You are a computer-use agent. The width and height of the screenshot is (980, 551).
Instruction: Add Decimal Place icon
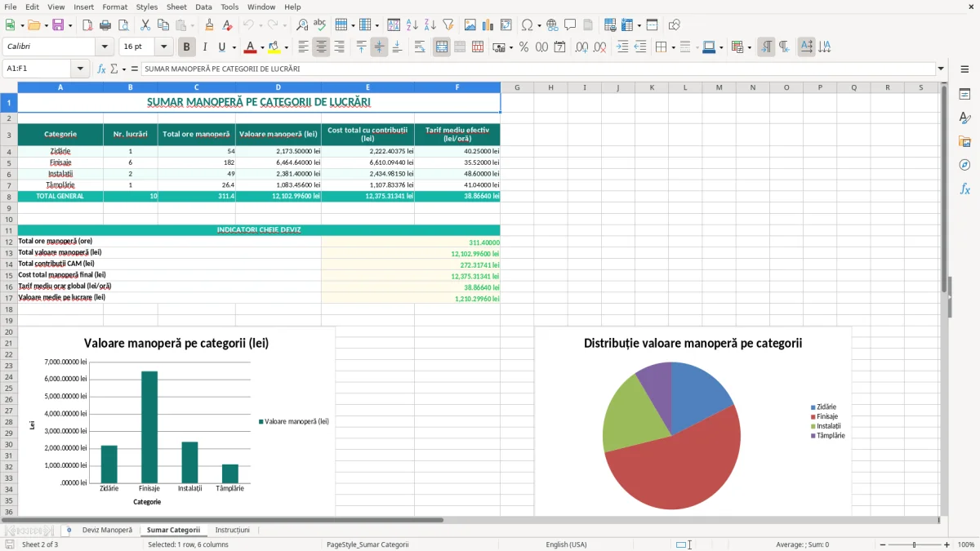tap(582, 47)
